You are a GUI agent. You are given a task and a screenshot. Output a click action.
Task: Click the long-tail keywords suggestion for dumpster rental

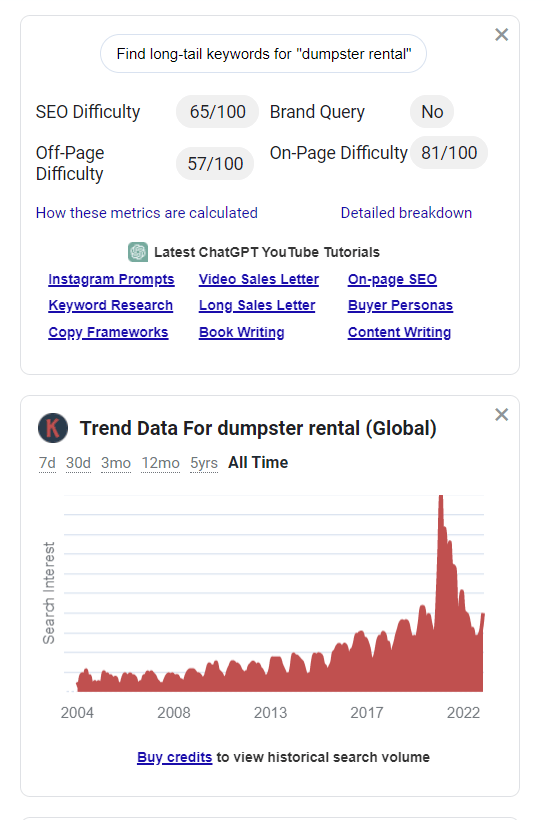(264, 54)
